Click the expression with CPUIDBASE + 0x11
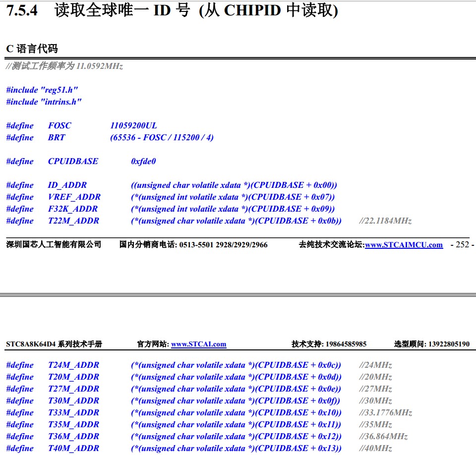This screenshot has width=476, height=455. [236, 424]
